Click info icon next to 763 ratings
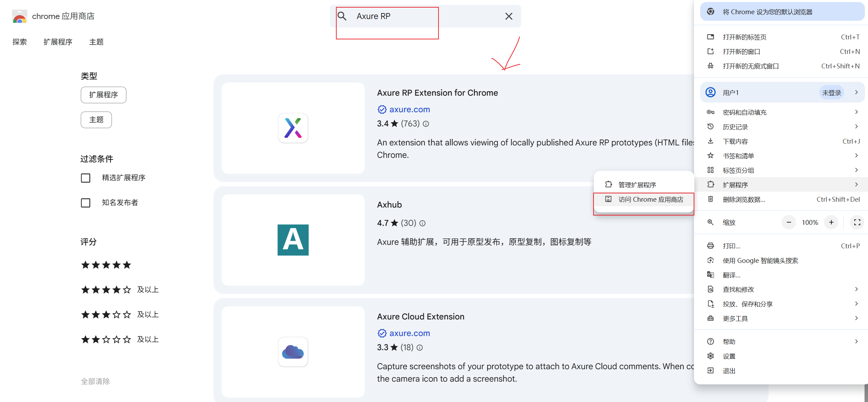 426,124
